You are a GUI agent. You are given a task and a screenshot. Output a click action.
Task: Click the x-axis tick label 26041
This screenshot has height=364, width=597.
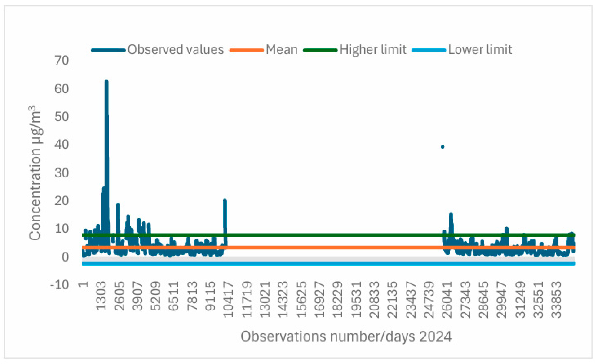pyautogui.click(x=447, y=299)
